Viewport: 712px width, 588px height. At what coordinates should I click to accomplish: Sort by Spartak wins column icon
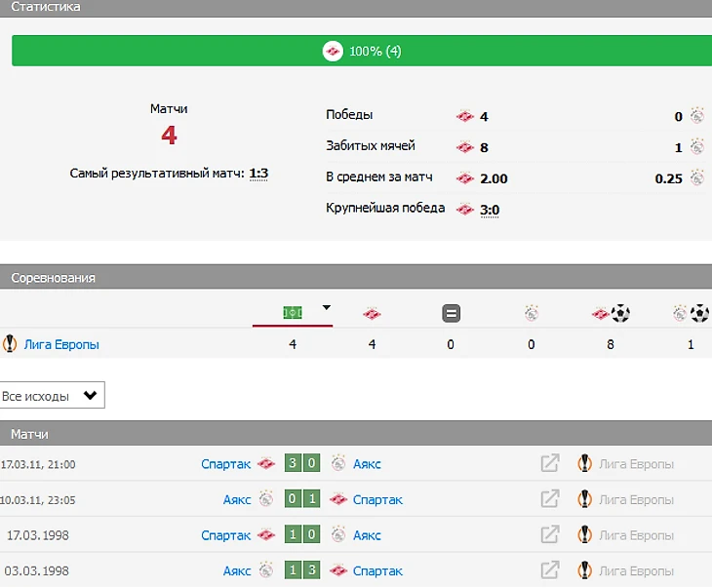pos(372,314)
